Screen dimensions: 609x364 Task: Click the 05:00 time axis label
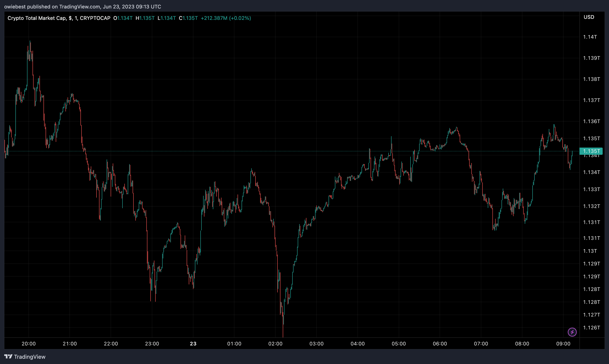(x=399, y=344)
